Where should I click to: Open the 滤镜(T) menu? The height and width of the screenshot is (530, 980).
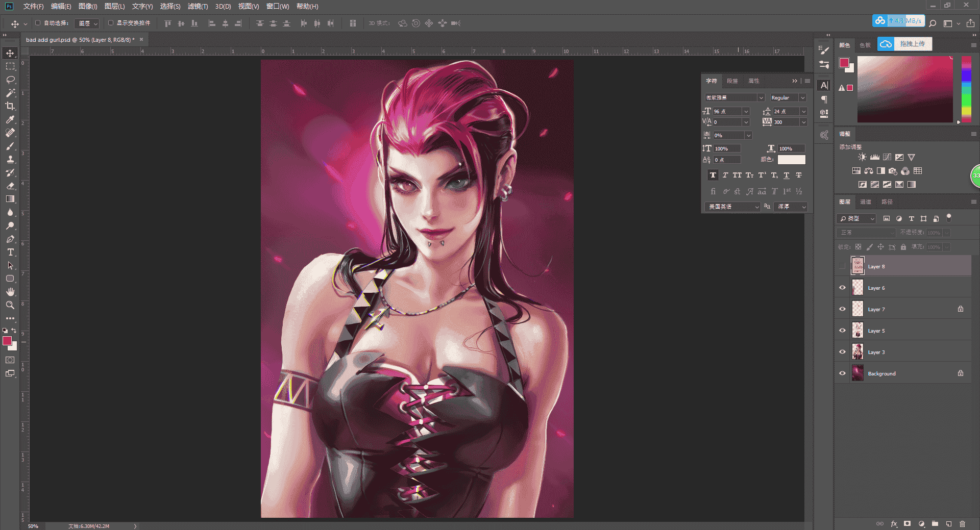[x=198, y=6]
